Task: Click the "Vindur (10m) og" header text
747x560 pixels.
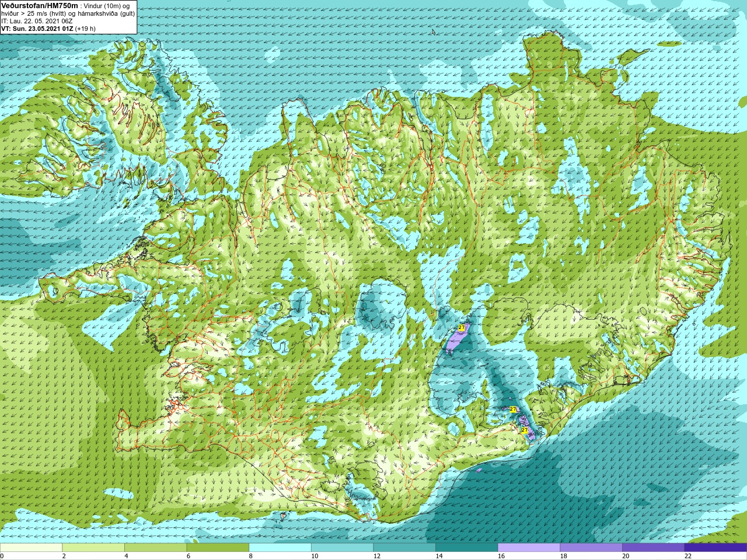Action: [x=107, y=6]
